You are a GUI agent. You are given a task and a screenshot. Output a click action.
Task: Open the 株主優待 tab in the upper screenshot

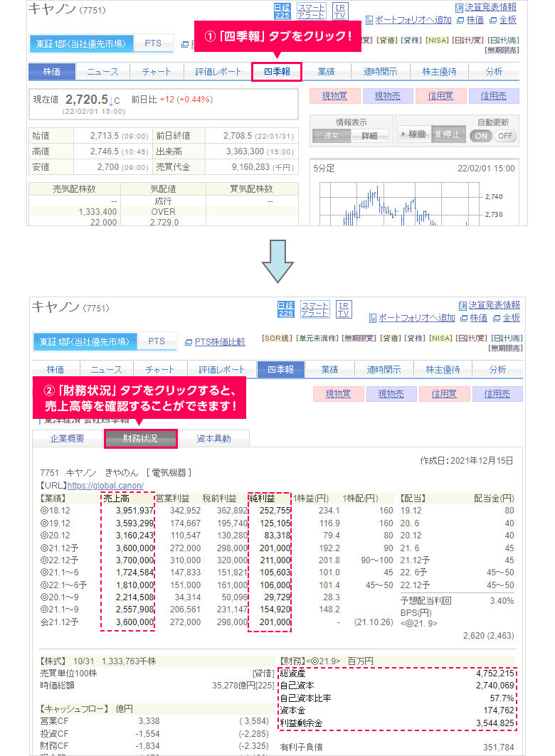click(439, 72)
